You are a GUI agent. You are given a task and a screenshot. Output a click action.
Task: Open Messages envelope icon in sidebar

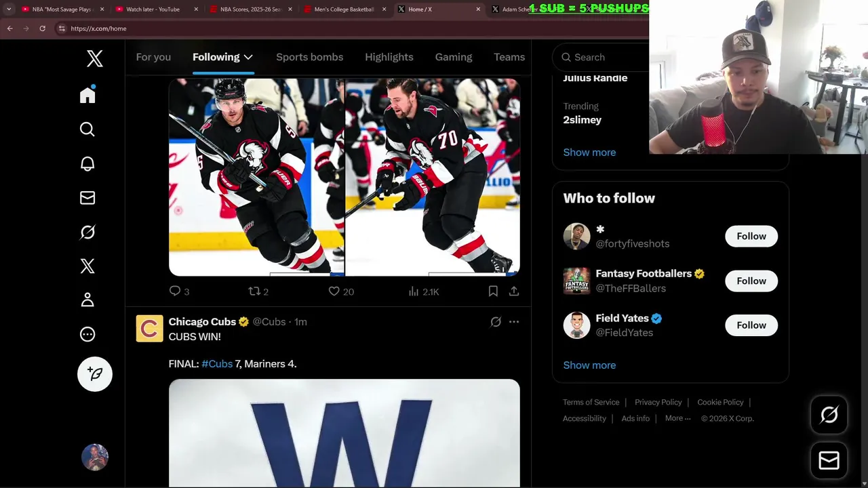click(87, 198)
